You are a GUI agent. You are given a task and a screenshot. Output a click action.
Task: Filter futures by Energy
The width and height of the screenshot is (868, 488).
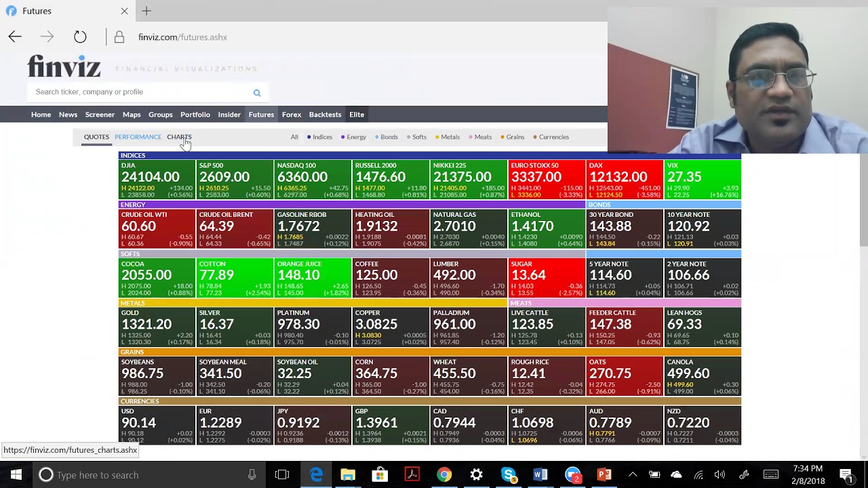353,137
